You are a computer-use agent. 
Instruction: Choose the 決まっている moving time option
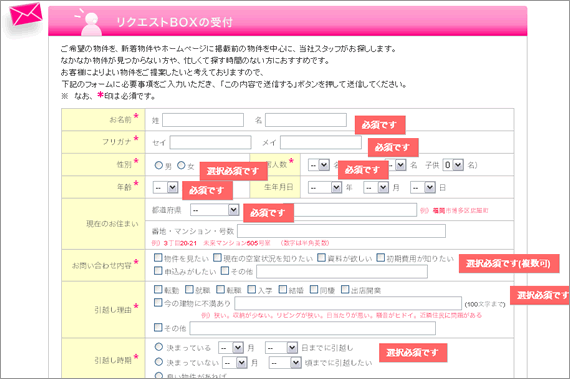[x=158, y=347]
